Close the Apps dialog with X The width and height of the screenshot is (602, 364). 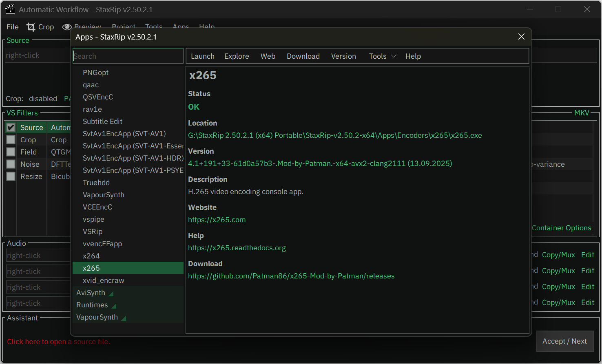pyautogui.click(x=521, y=37)
